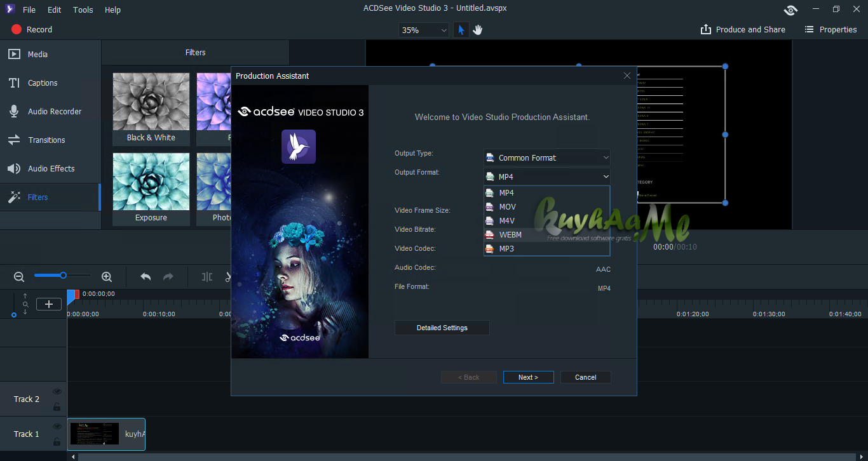This screenshot has width=868, height=461.
Task: Click the Next button
Action: [x=529, y=377]
